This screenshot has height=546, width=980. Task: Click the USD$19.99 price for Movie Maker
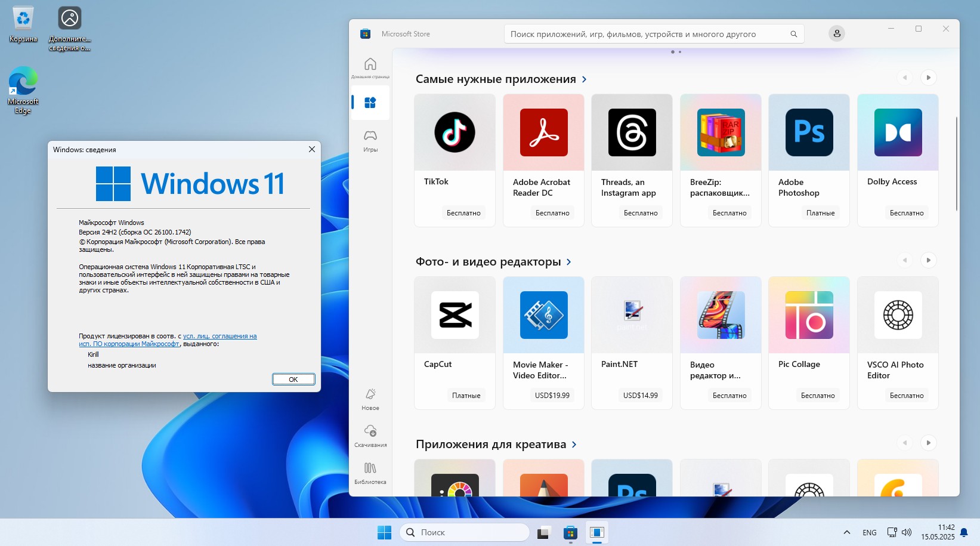552,396
